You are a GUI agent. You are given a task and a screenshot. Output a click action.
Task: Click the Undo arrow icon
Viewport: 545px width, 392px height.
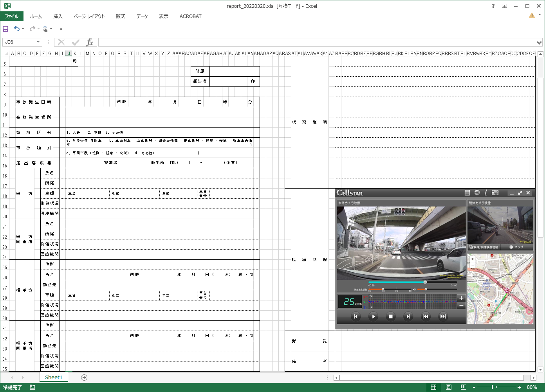[16, 29]
